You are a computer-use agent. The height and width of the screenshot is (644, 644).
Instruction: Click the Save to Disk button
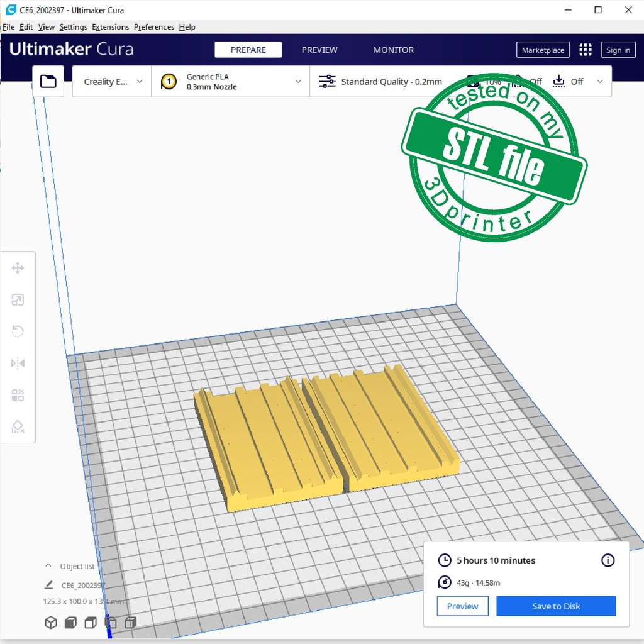[x=556, y=606]
